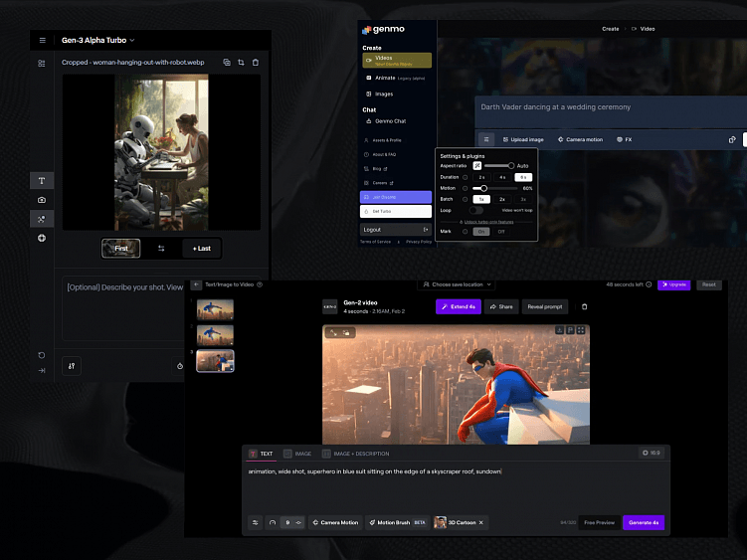
Task: Click the circular globe icon in Gen-3 sidebar
Action: click(42, 238)
